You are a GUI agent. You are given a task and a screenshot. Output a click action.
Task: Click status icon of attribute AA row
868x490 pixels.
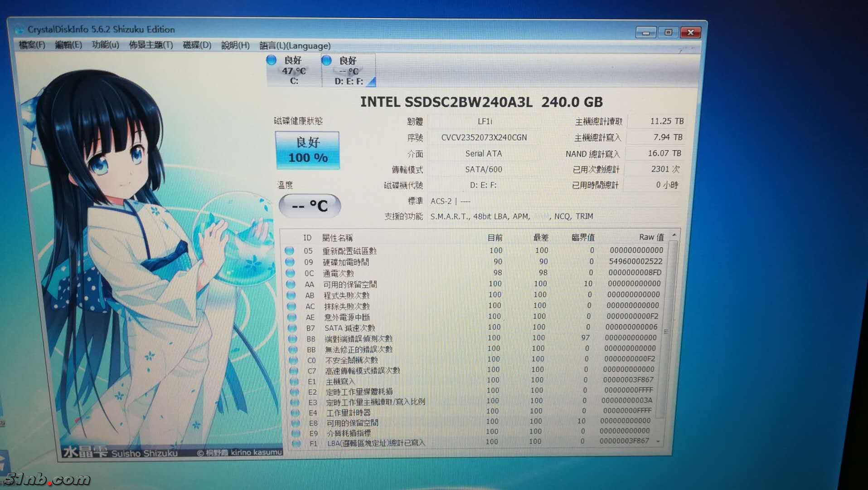click(291, 284)
